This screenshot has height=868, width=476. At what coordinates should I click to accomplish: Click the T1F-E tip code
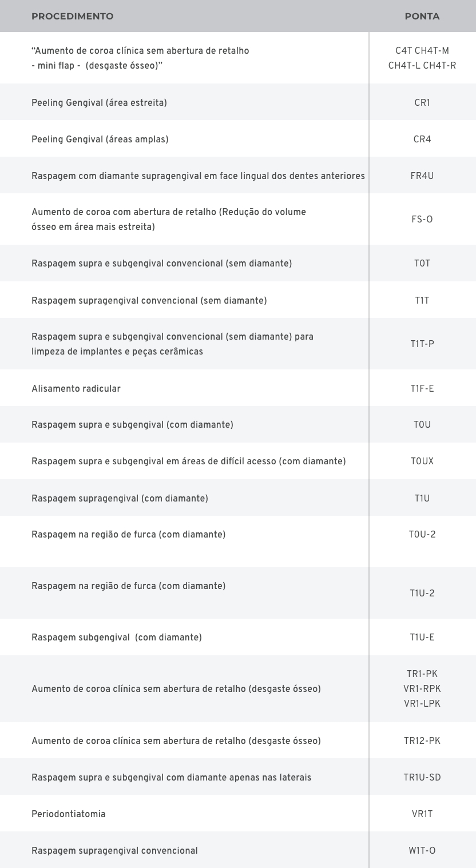point(422,389)
